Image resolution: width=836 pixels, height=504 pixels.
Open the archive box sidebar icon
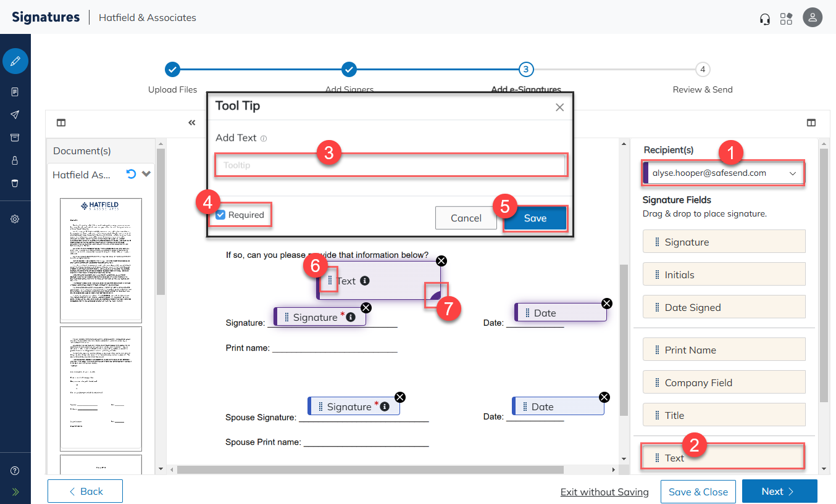pos(15,138)
